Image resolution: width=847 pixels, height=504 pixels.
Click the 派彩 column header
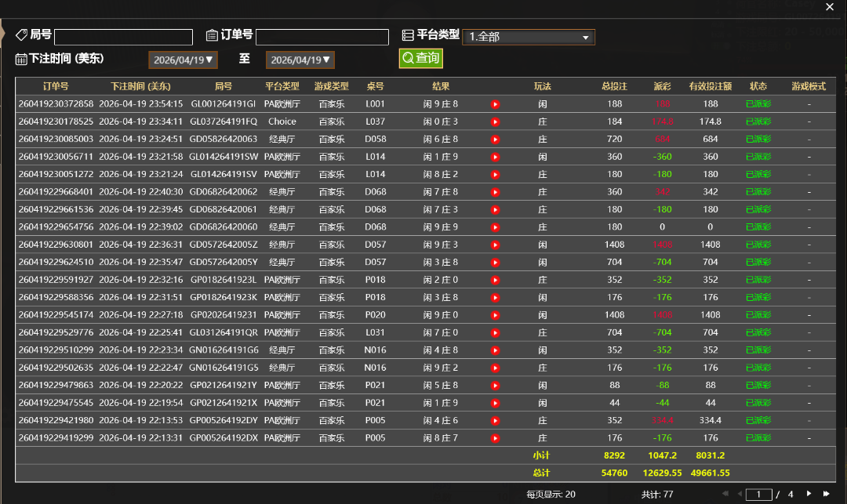click(x=662, y=86)
